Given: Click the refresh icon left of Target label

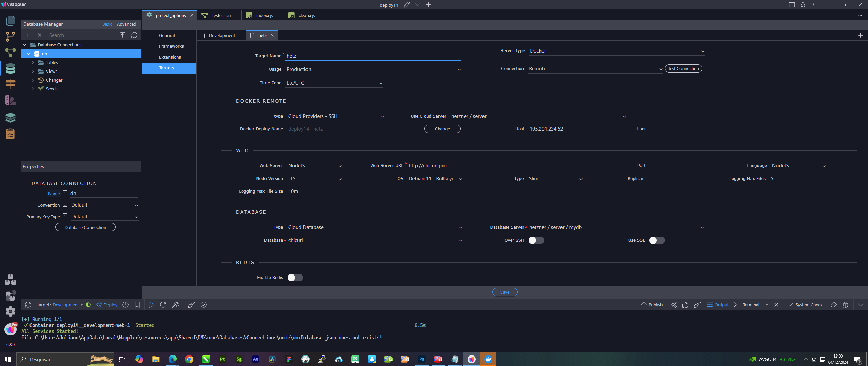Looking at the screenshot, I should pos(28,305).
